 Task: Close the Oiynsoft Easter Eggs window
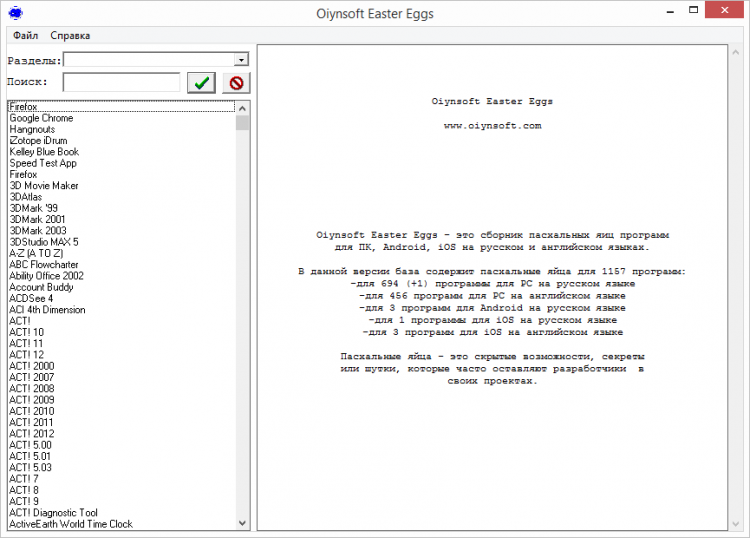point(725,10)
